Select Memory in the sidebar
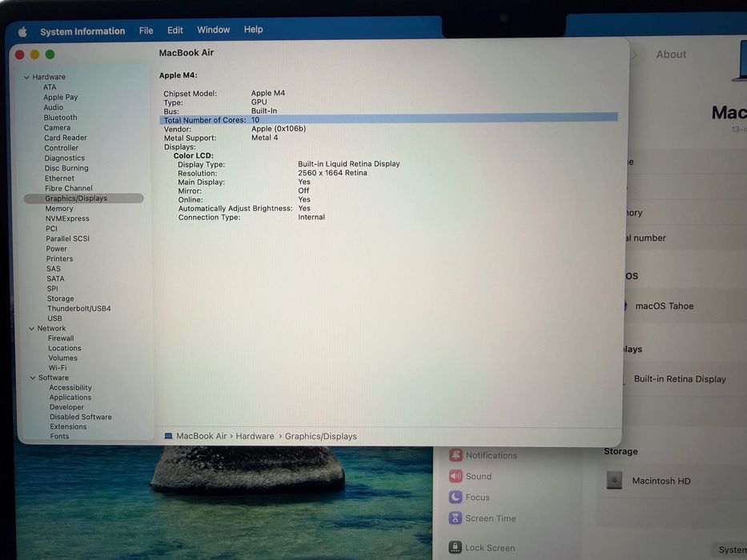747x560 pixels. point(59,209)
